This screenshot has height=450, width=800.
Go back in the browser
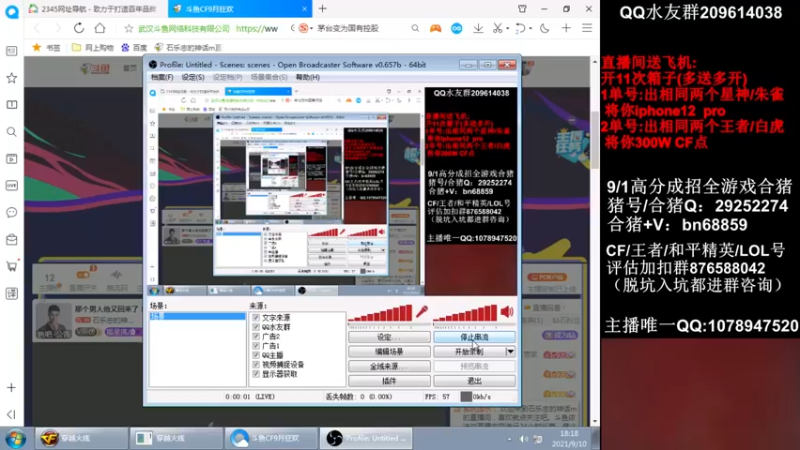(x=37, y=29)
